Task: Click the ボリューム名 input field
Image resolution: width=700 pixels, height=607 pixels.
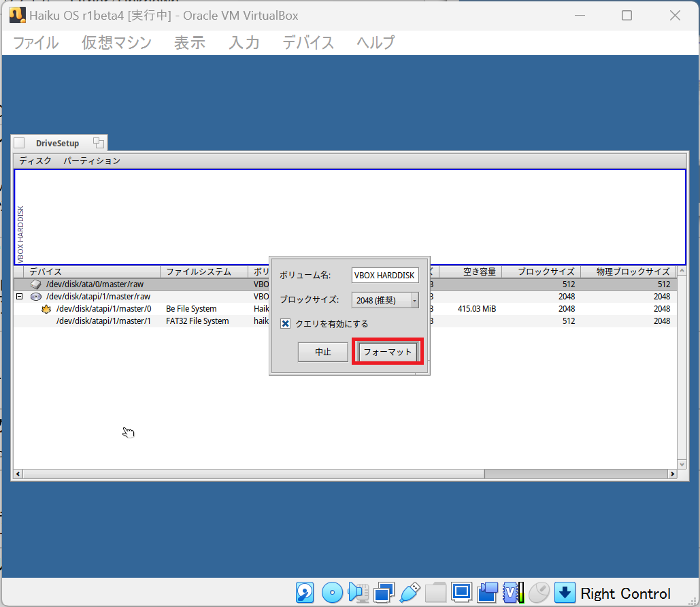Action: click(385, 275)
